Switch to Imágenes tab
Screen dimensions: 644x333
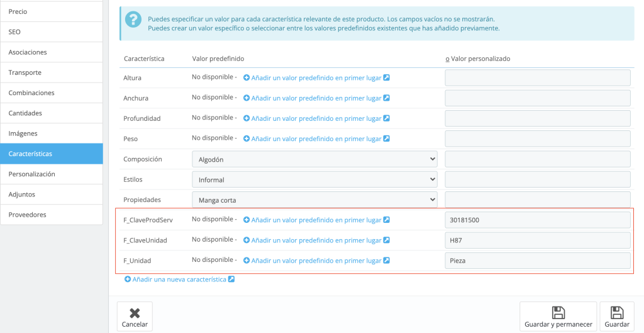pos(52,133)
